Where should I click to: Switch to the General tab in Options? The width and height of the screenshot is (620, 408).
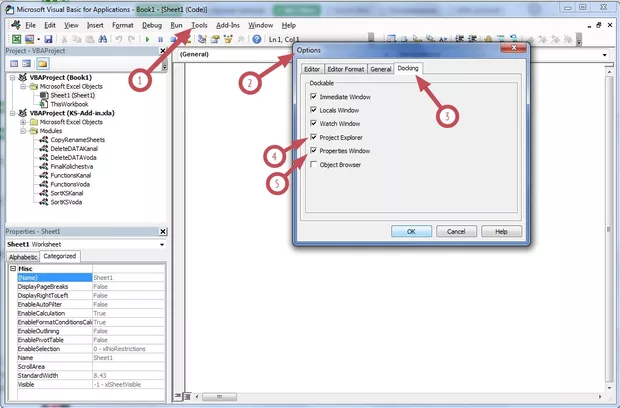coord(380,69)
